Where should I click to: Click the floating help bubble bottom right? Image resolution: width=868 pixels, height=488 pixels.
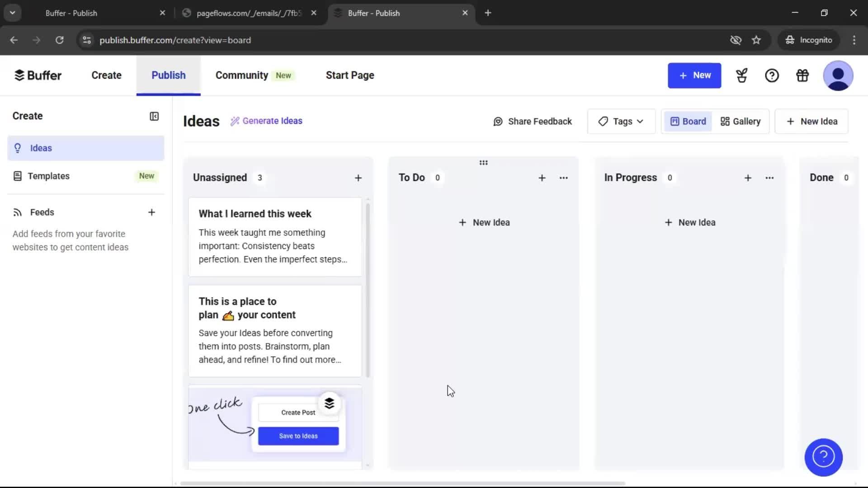823,457
